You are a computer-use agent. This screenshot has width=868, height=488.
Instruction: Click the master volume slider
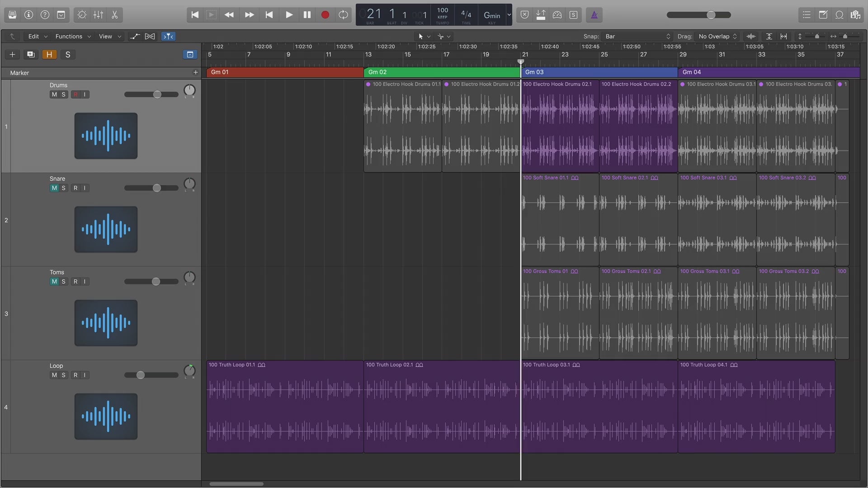[x=699, y=15]
